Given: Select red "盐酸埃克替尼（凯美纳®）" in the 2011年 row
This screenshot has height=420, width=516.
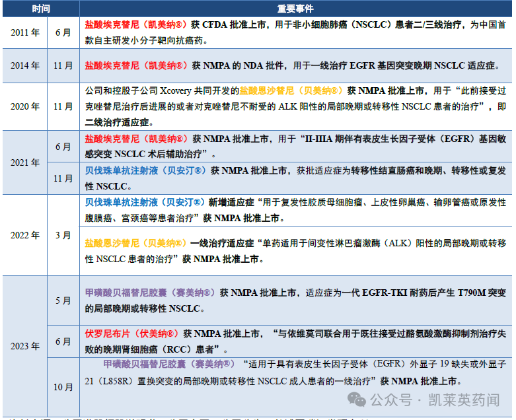Looking at the screenshot, I should (x=136, y=24).
